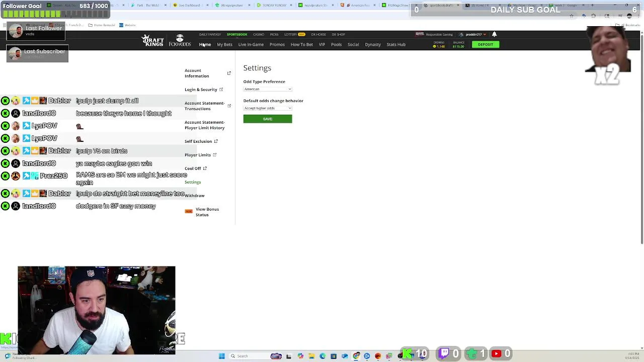644x362 pixels.
Task: Open the My Bets tab
Action: (x=224, y=44)
